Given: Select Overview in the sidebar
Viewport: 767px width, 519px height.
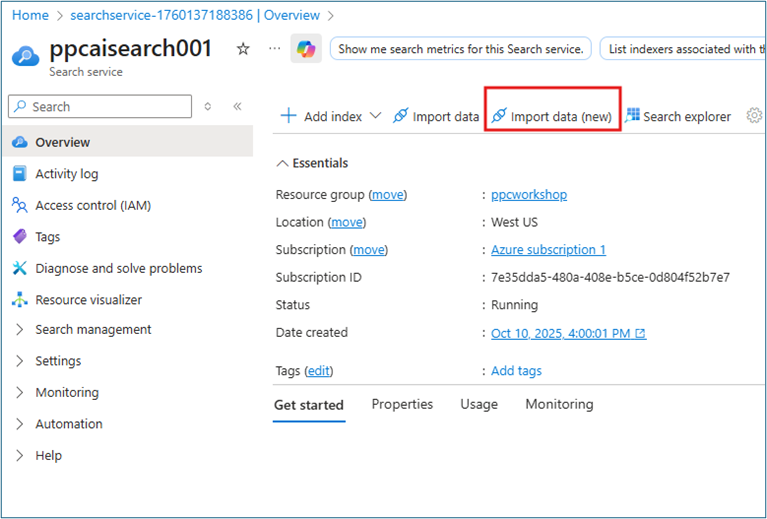Looking at the screenshot, I should (128, 142).
